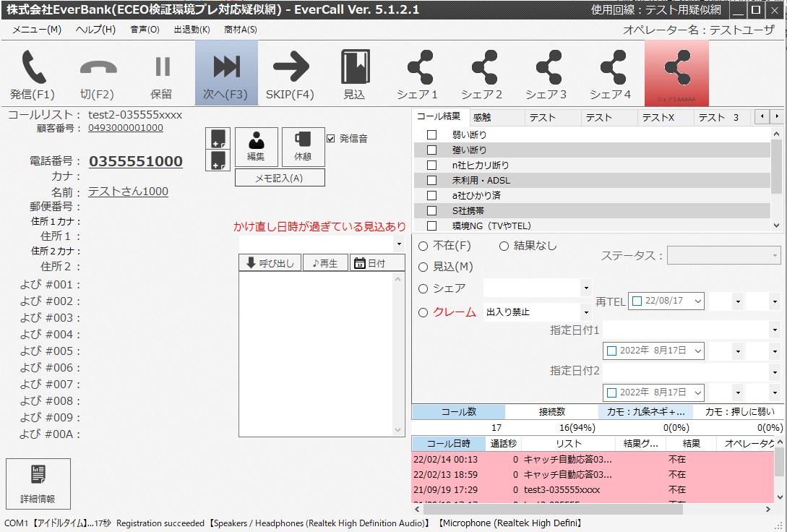Open the 出退勤(K) menu

192,30
